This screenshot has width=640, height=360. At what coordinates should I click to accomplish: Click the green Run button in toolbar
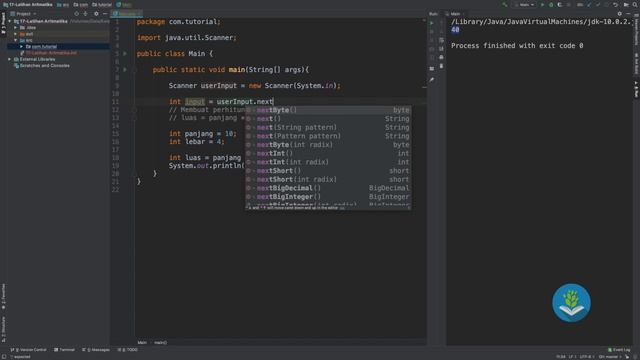(x=542, y=4)
